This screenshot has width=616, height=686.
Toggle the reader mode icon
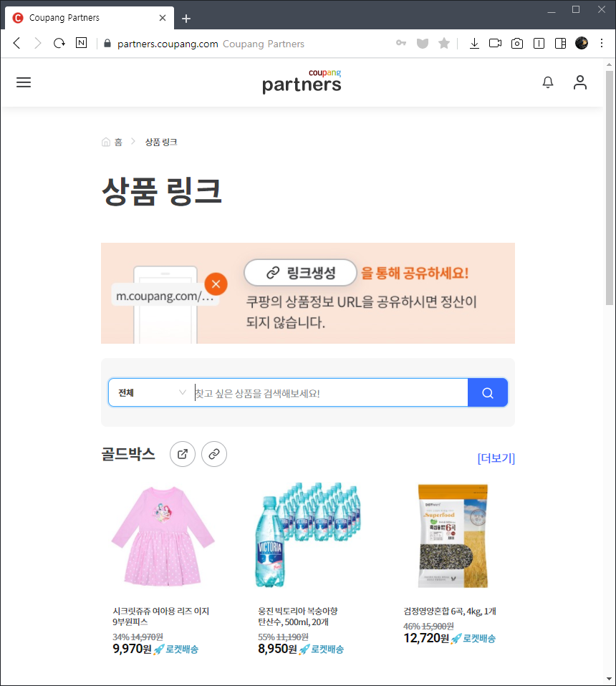click(x=539, y=43)
